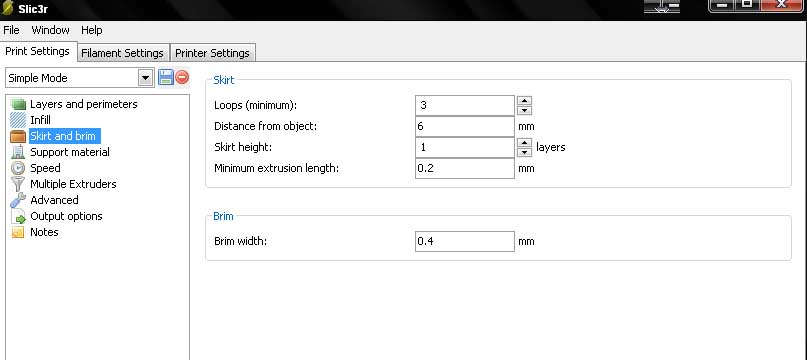The image size is (807, 360).
Task: Select the Notes page
Action: click(x=44, y=232)
